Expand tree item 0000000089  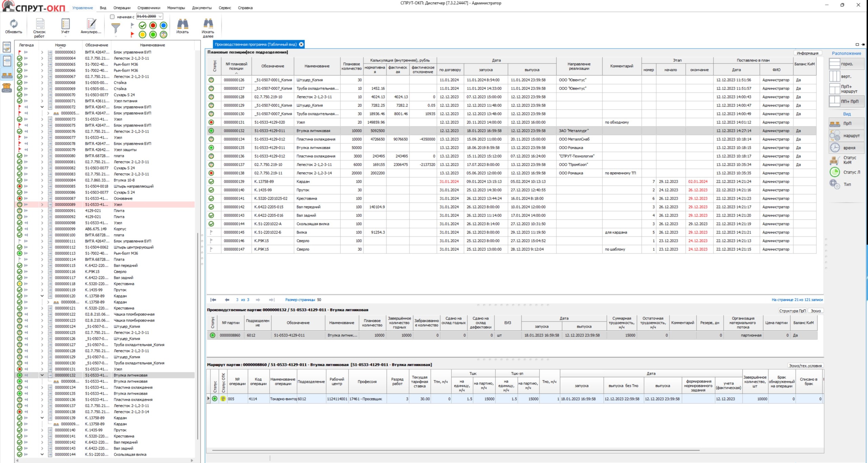tap(42, 205)
